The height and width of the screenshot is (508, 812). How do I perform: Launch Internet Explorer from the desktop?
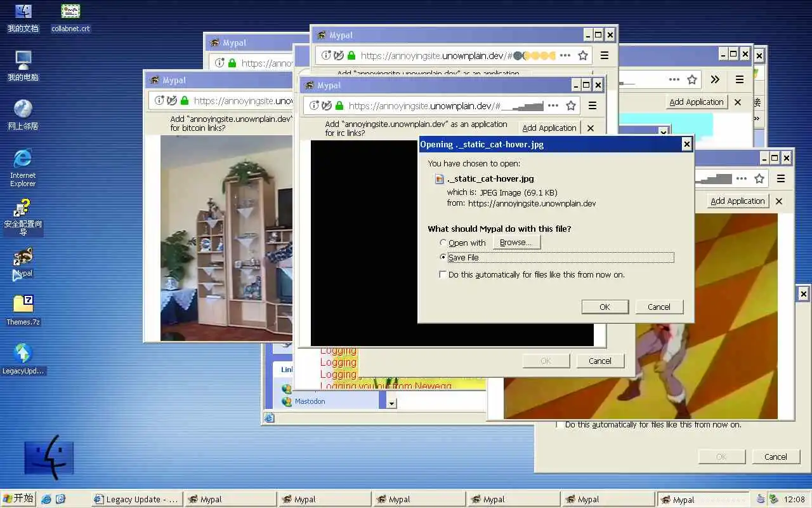coord(23,168)
